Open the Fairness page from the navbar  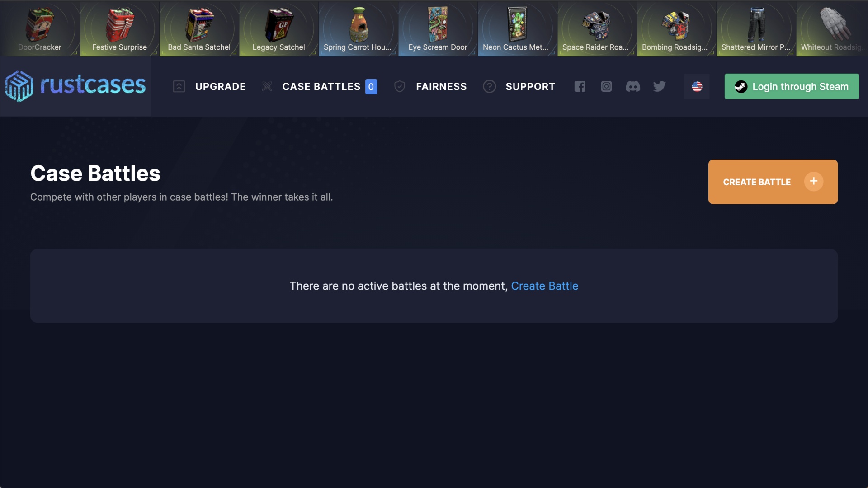442,86
